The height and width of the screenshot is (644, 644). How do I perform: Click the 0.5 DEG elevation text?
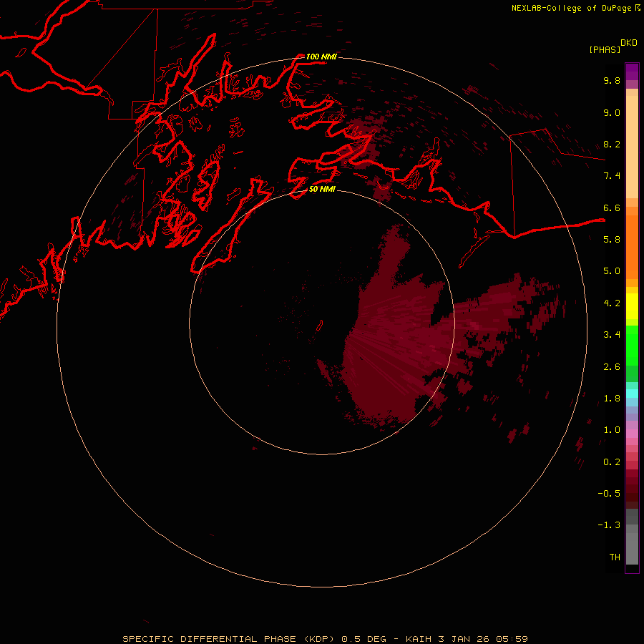pos(364,639)
